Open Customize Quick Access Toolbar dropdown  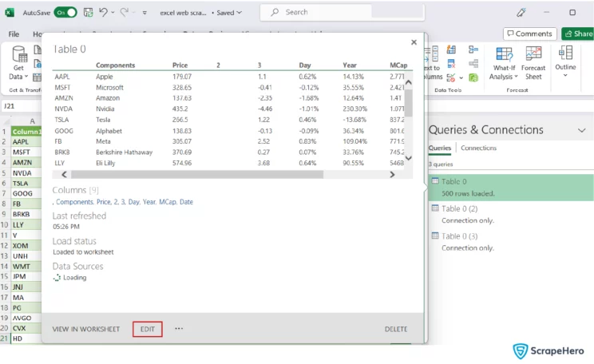pyautogui.click(x=145, y=13)
